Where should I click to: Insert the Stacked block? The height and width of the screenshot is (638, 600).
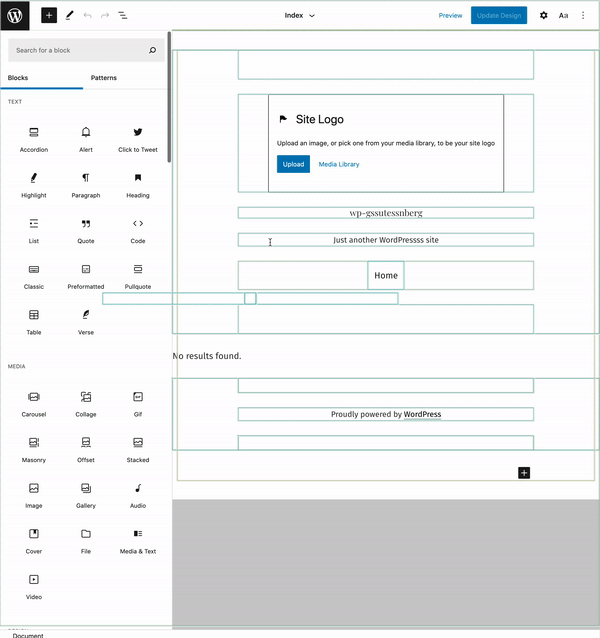[138, 450]
